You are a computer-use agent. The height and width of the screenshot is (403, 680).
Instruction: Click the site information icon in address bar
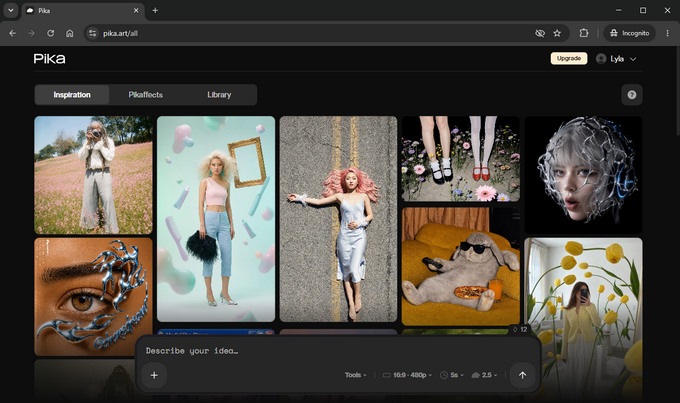click(x=92, y=33)
